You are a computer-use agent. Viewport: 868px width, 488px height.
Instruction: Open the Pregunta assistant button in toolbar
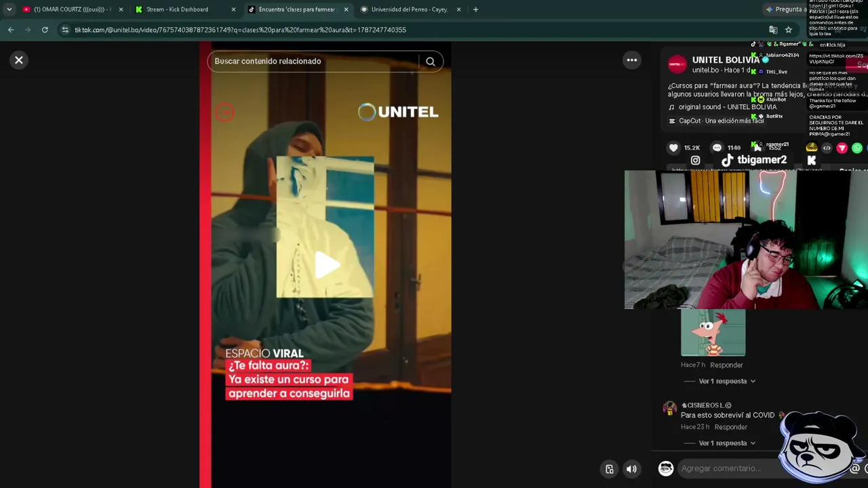tap(785, 9)
